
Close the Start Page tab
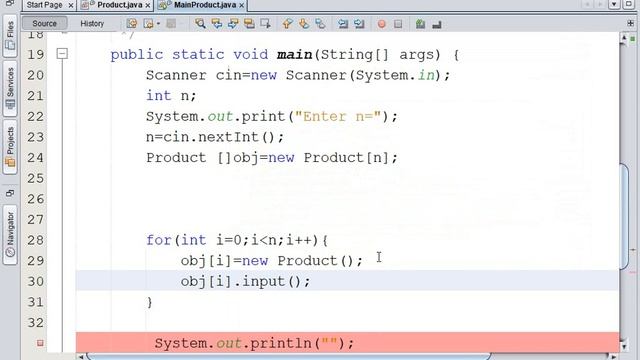coord(71,5)
